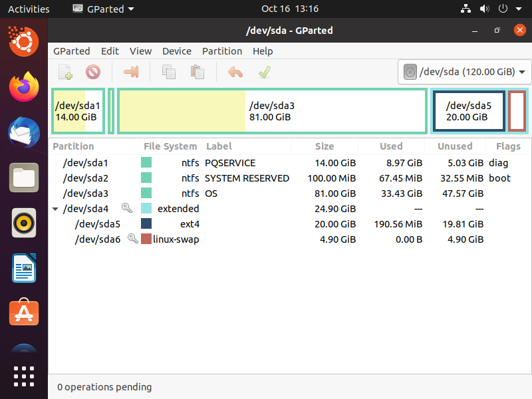This screenshot has height=399, width=532.
Task: Select the thin /dev/sda2 block in disk map
Action: point(111,111)
